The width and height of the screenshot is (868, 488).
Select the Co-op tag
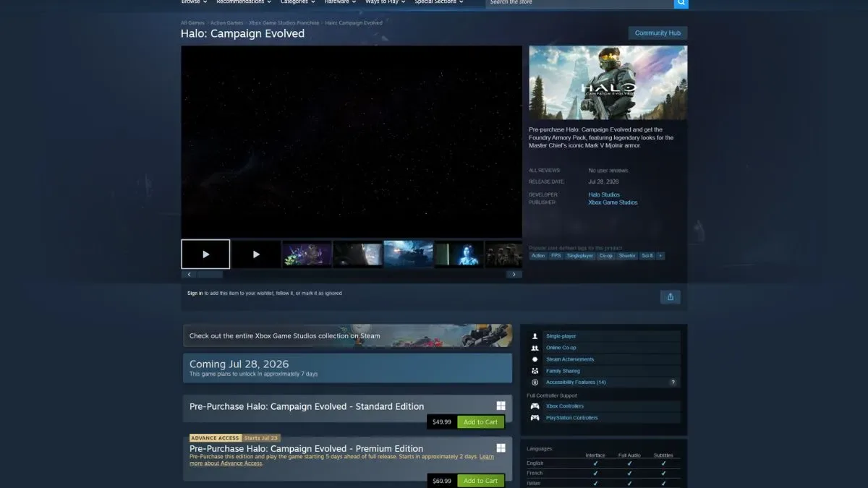point(605,256)
